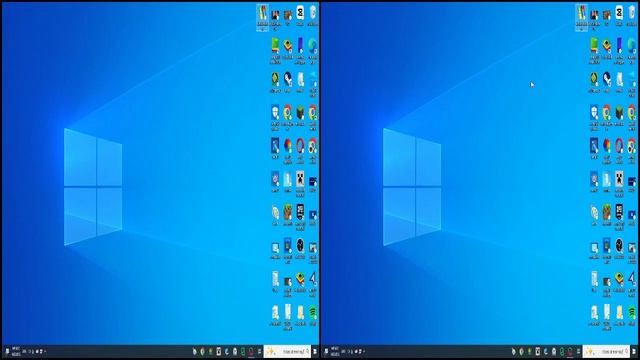This screenshot has height=360, width=640.
Task: Click the active red taskbar app, left desktop
Action: tap(251, 351)
